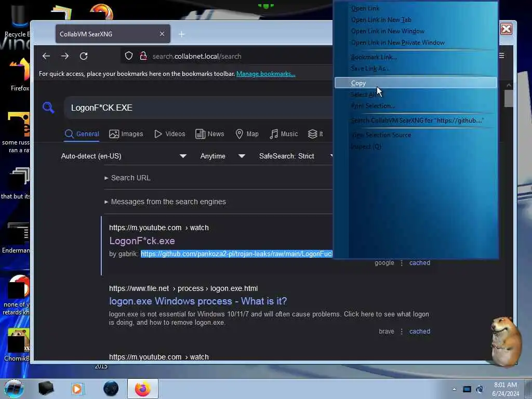Open the black box taskbar icon
The image size is (532, 399).
(x=46, y=389)
